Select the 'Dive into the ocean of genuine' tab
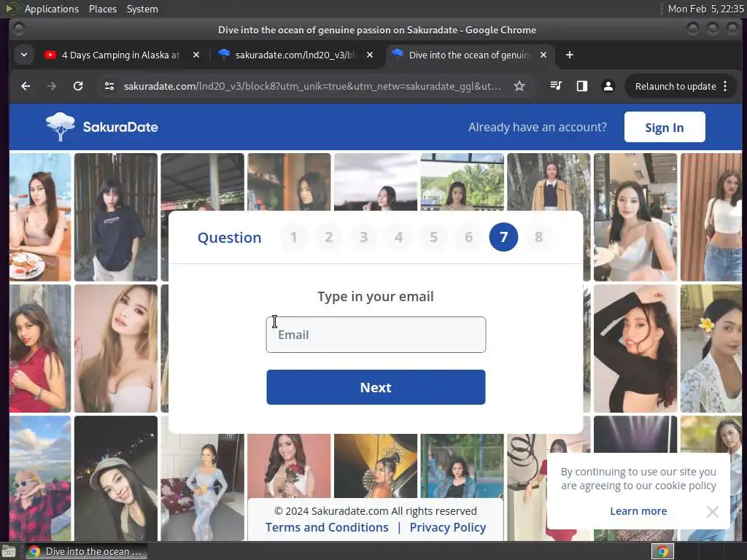Viewport: 747px width, 560px height. pyautogui.click(x=469, y=55)
